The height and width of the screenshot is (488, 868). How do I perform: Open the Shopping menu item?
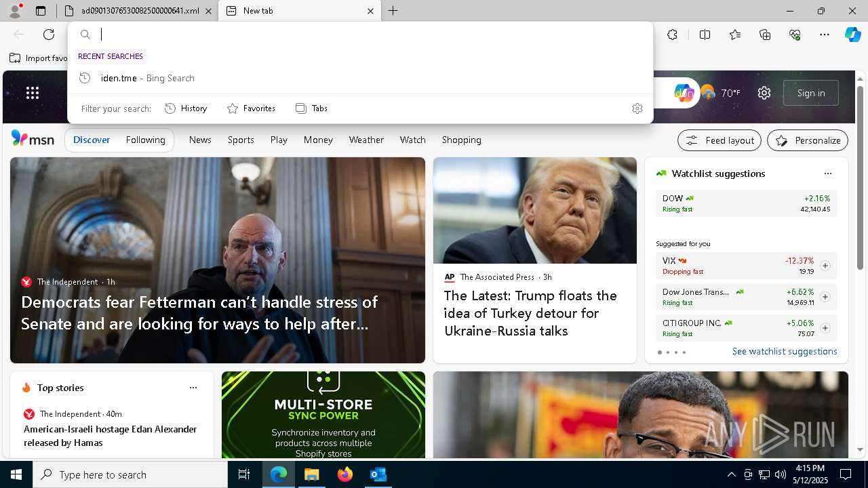[x=461, y=140]
